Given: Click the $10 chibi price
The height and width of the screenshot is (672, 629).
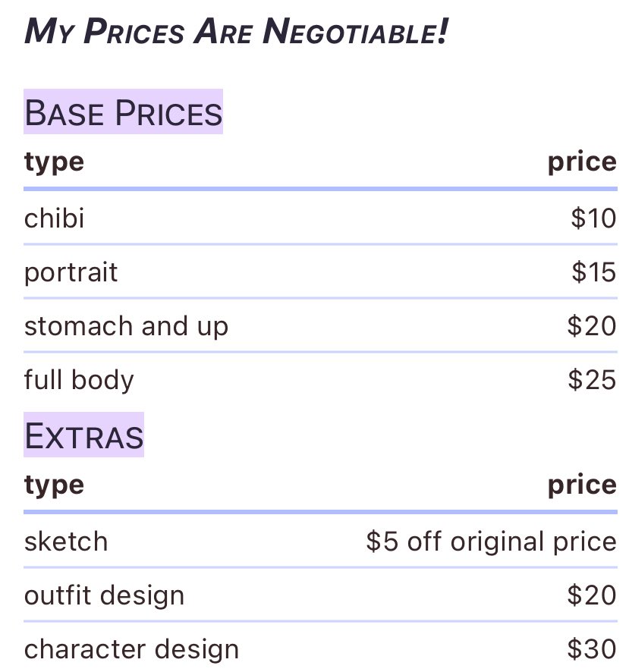Looking at the screenshot, I should [x=594, y=218].
